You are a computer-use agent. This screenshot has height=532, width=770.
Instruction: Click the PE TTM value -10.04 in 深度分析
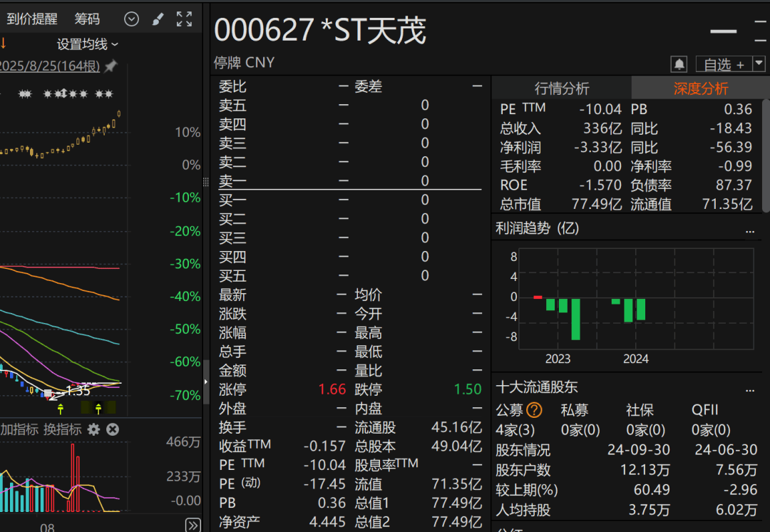(600, 109)
